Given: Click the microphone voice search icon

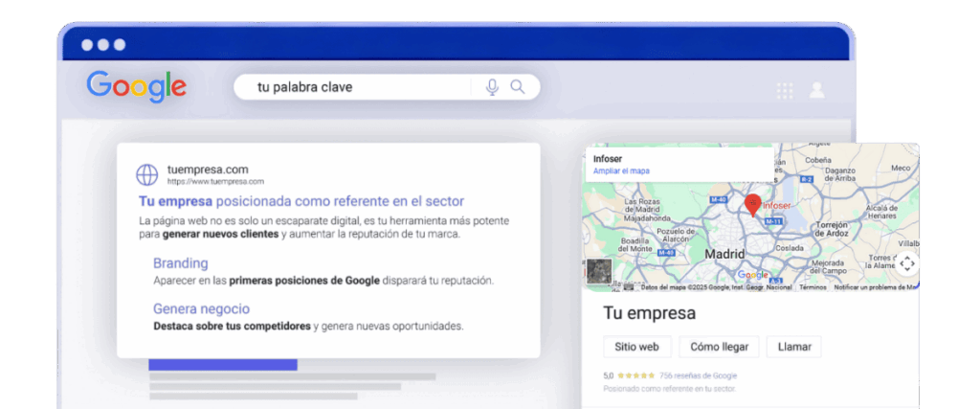Looking at the screenshot, I should click(x=493, y=87).
